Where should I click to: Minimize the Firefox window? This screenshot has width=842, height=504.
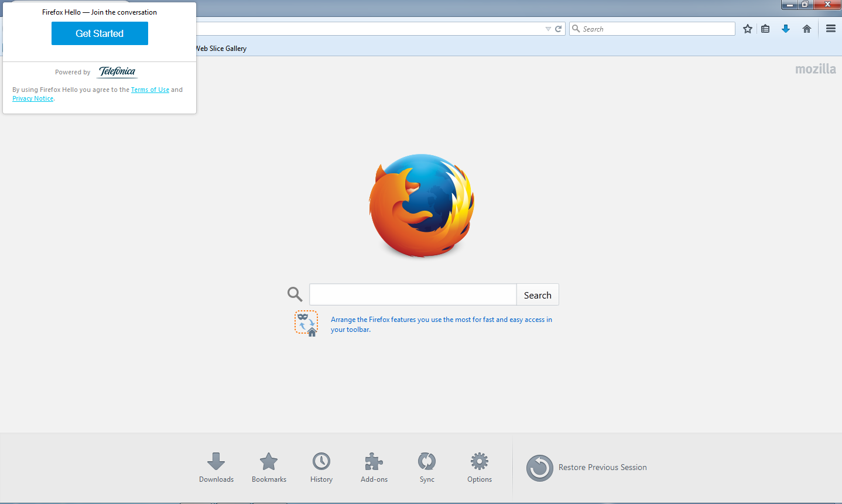(789, 5)
